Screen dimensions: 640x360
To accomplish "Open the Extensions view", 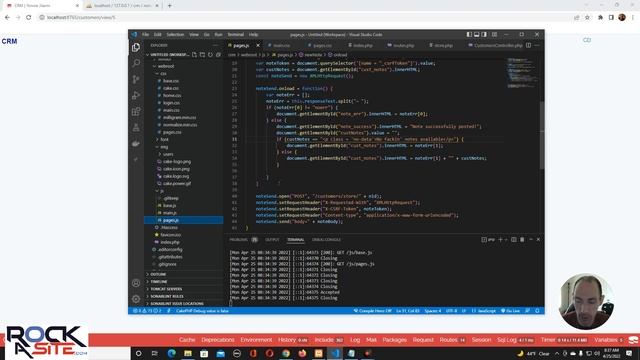I will click(x=136, y=111).
